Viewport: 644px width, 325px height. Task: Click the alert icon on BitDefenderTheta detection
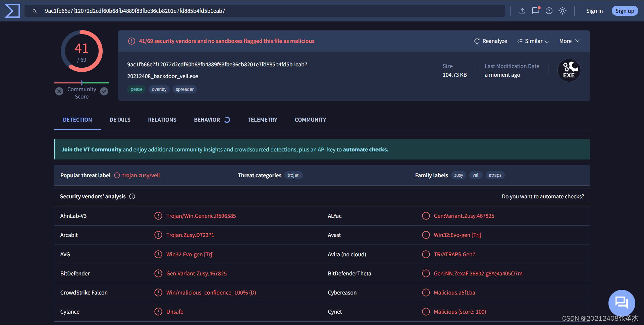[426, 273]
